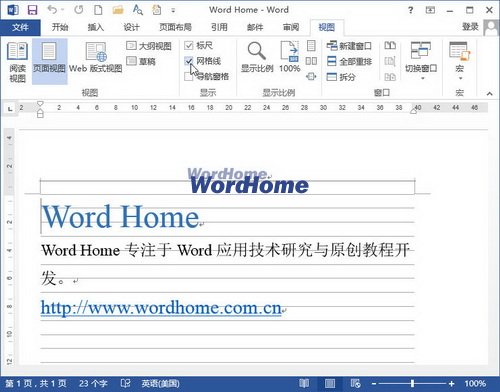Click 切换窗口 switch windows button
Viewport: 500px width, 392px height.
pos(421,61)
